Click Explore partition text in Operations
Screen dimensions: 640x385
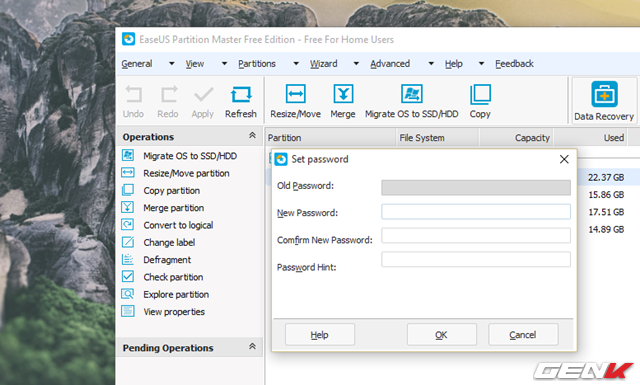coord(176,294)
